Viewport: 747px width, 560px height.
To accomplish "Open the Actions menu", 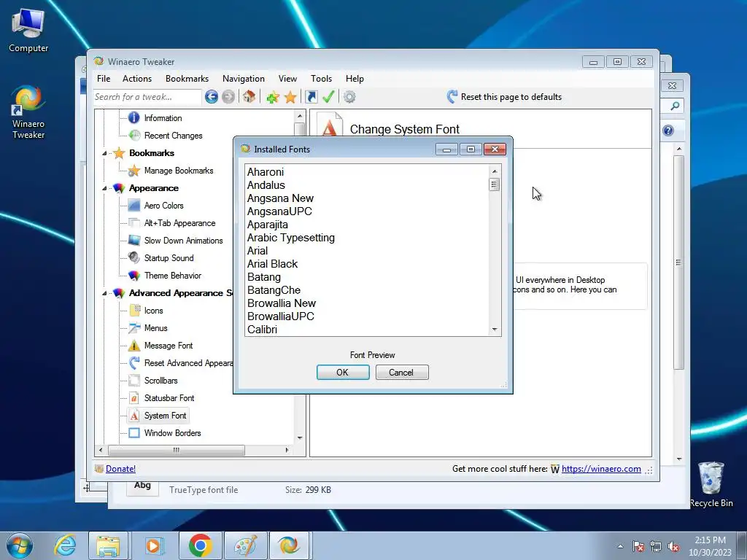I will [x=137, y=79].
